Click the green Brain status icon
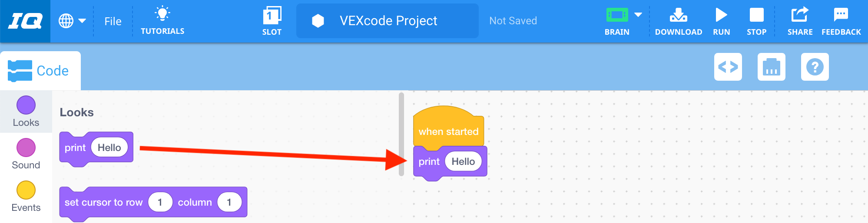 click(617, 15)
